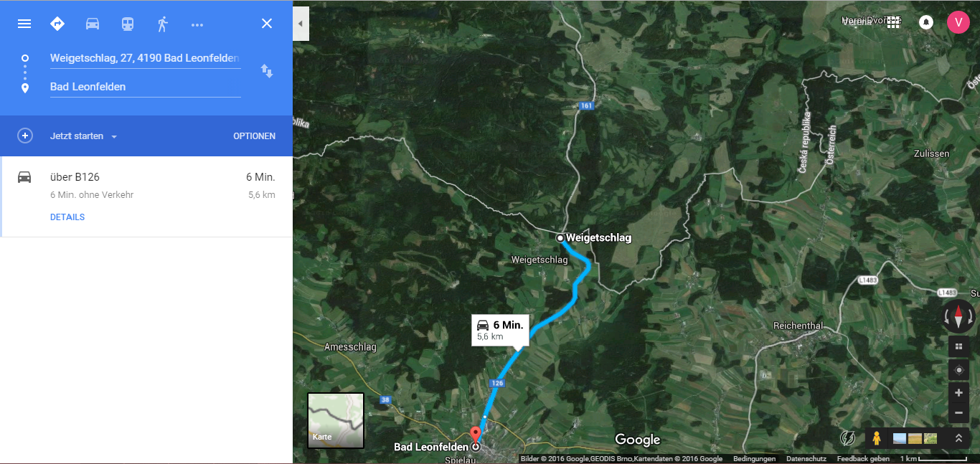Screen dimensions: 980x464
Task: Open the 'Jetzt starten' departure dropdown
Action: point(83,136)
